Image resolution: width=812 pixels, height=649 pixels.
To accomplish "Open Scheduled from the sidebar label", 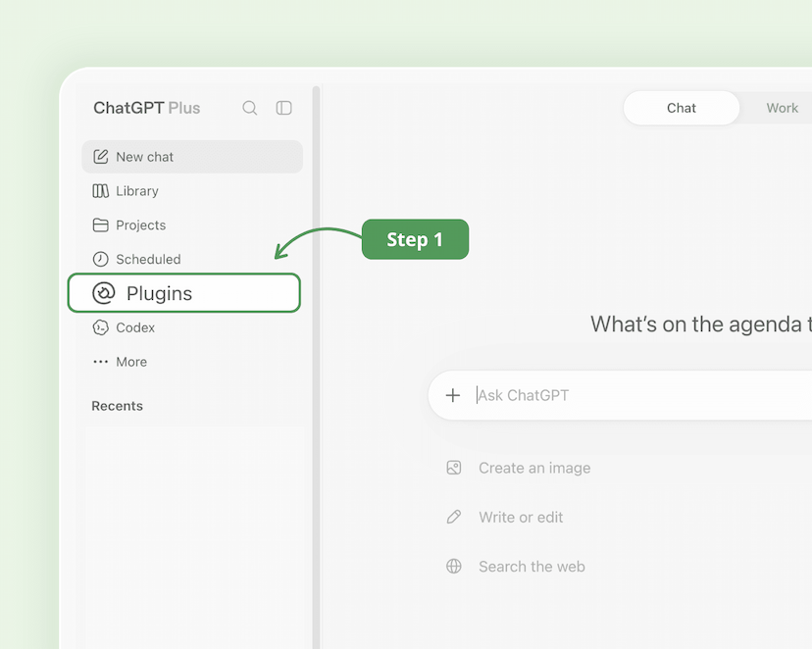I will tap(148, 259).
